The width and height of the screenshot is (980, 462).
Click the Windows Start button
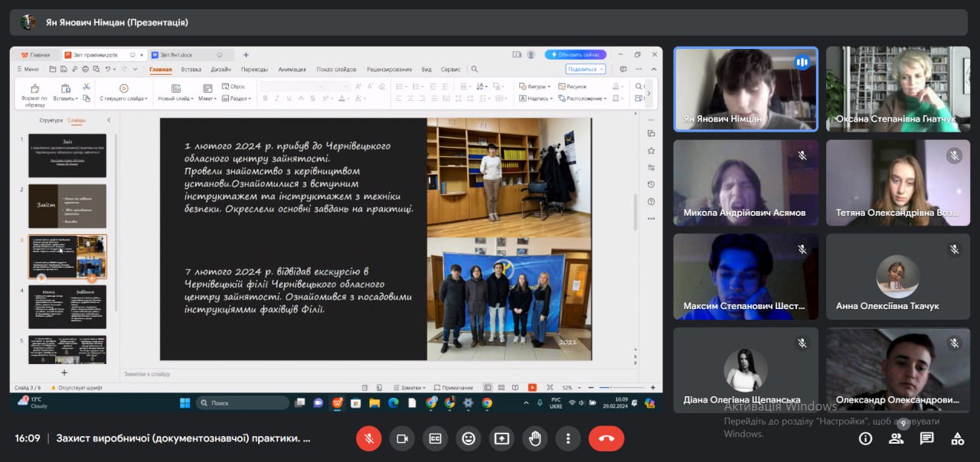coord(185,403)
